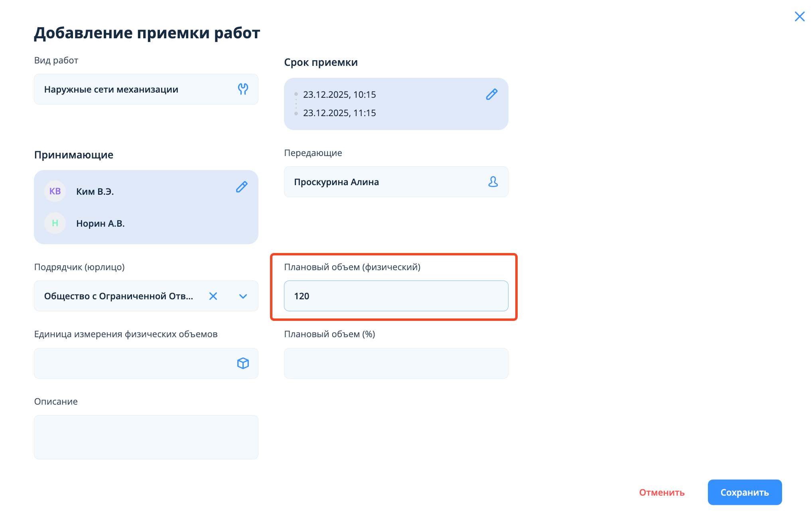Focus the planned physical volume field
Image resolution: width=812 pixels, height=514 pixels.
point(396,296)
